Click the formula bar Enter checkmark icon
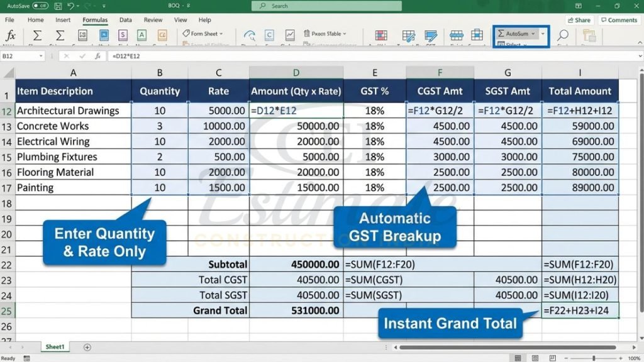The width and height of the screenshot is (644, 362). click(82, 56)
